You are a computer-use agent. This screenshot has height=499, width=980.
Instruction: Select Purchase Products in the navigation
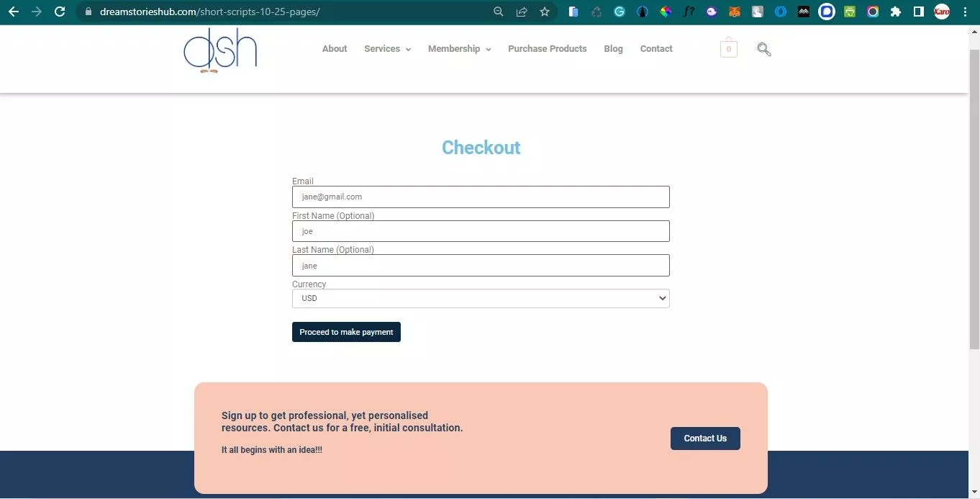[x=548, y=48]
